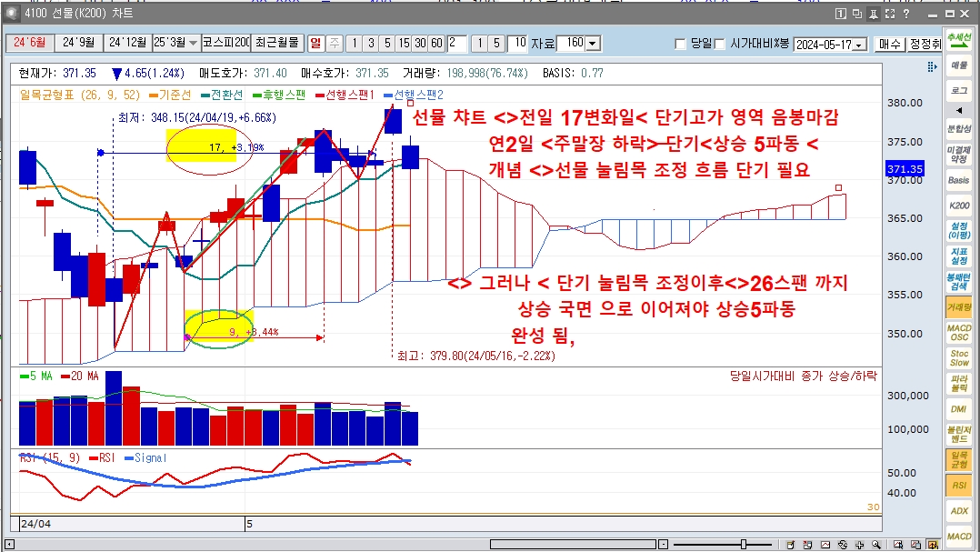
Task: Click the copy chart icon in bottom toolbar
Action: [x=807, y=545]
